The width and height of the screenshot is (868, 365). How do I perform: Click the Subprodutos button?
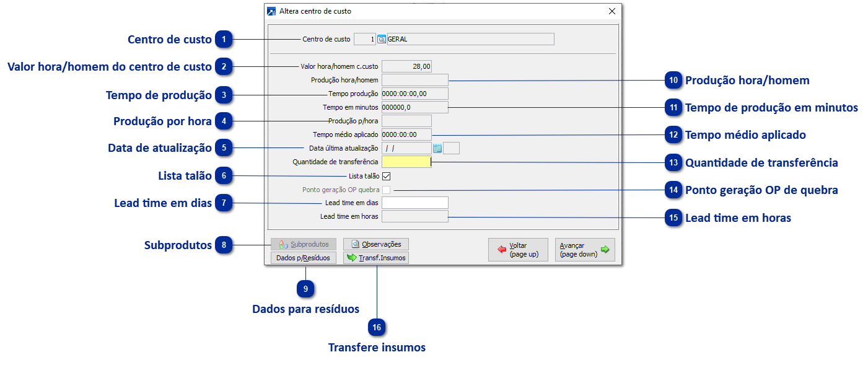click(304, 244)
